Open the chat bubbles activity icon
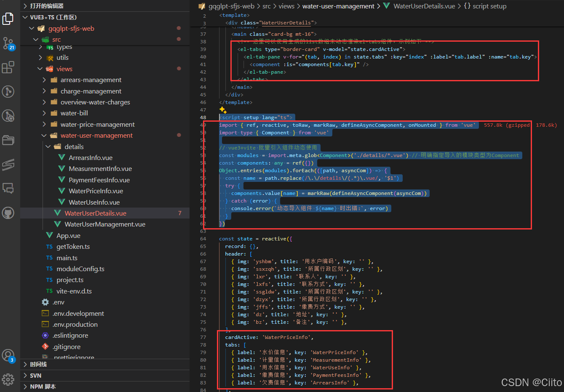Image resolution: width=564 pixels, height=392 pixels. tap(8, 188)
